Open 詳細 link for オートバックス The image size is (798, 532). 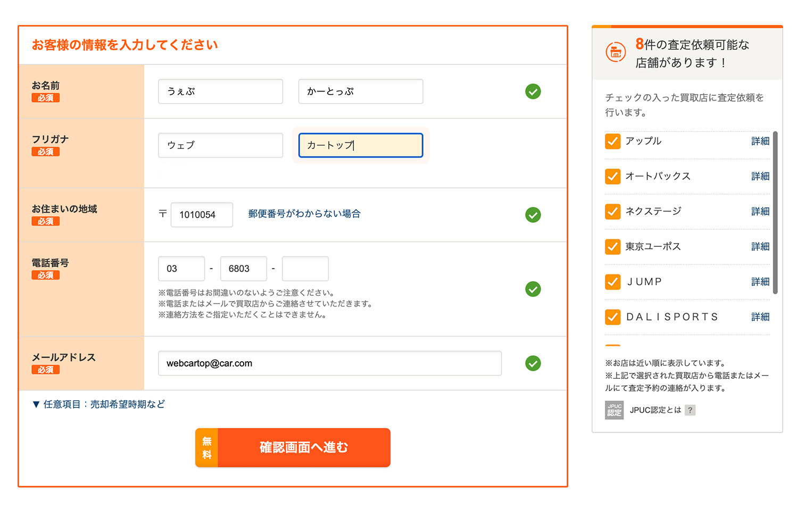click(760, 176)
